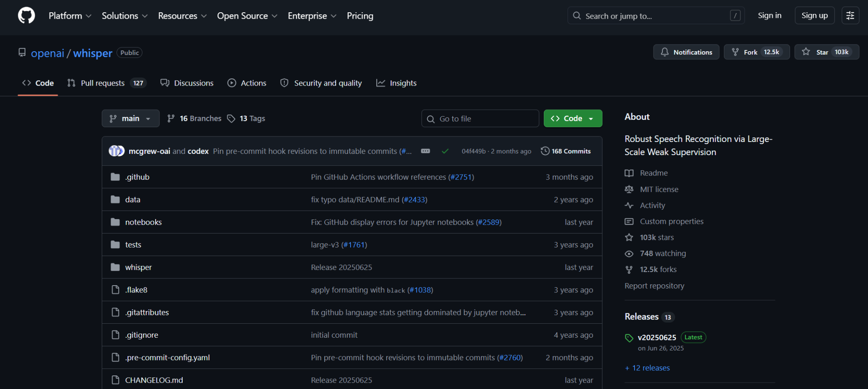Click the Sign in link
This screenshot has height=389, width=868.
tap(769, 16)
